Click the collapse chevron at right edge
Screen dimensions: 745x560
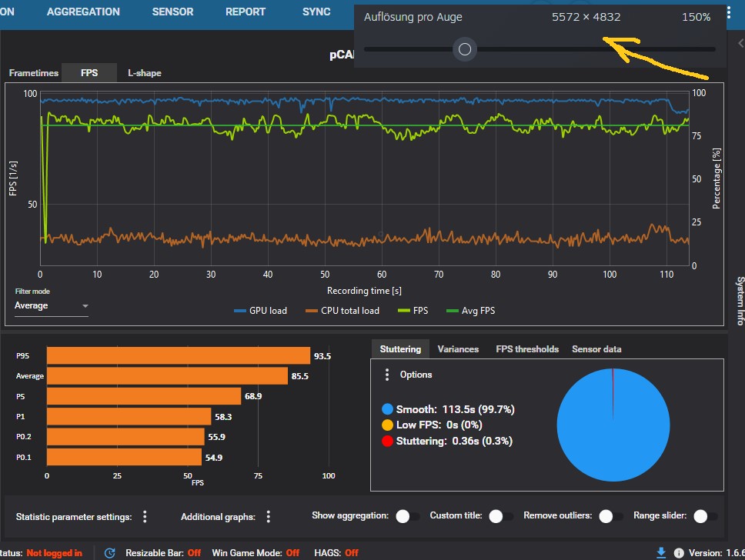click(x=740, y=44)
